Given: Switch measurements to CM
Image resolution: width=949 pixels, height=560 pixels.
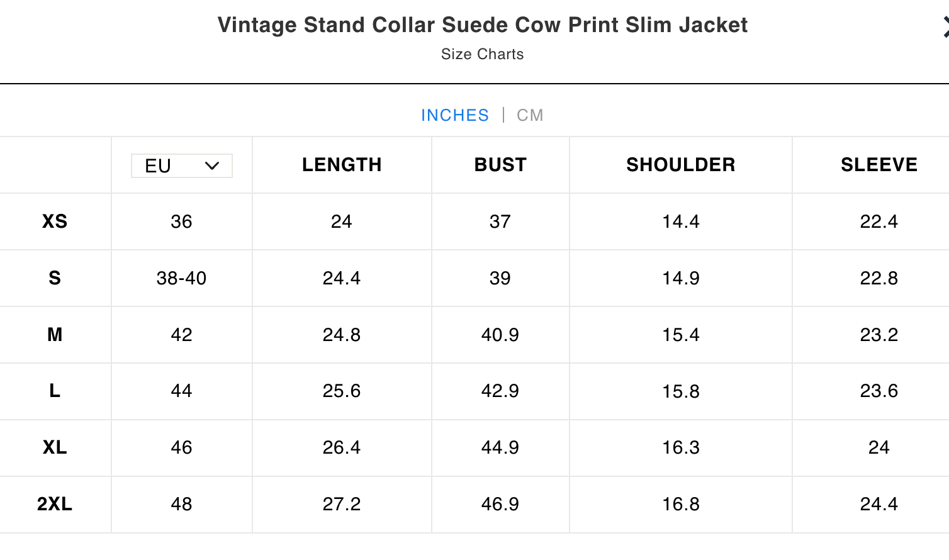Looking at the screenshot, I should click(529, 115).
